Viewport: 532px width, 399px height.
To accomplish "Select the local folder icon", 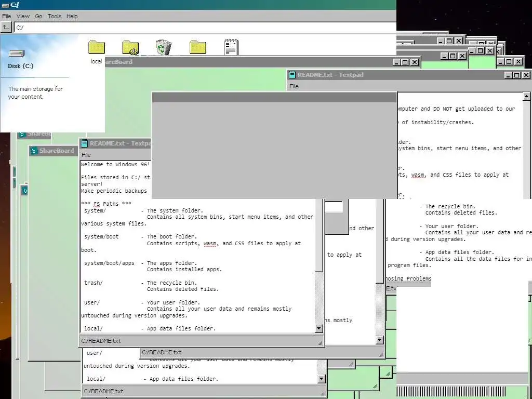I will 96,47.
